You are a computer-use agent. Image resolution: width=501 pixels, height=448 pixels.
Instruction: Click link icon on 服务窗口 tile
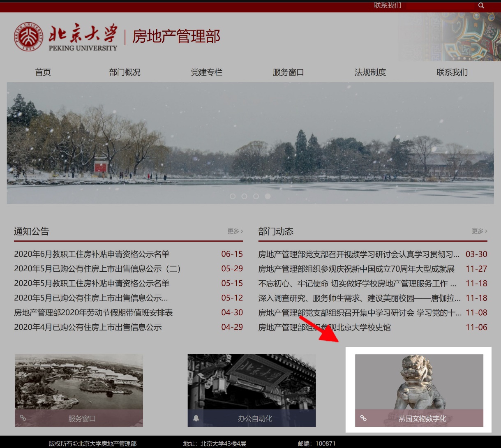[x=23, y=418]
